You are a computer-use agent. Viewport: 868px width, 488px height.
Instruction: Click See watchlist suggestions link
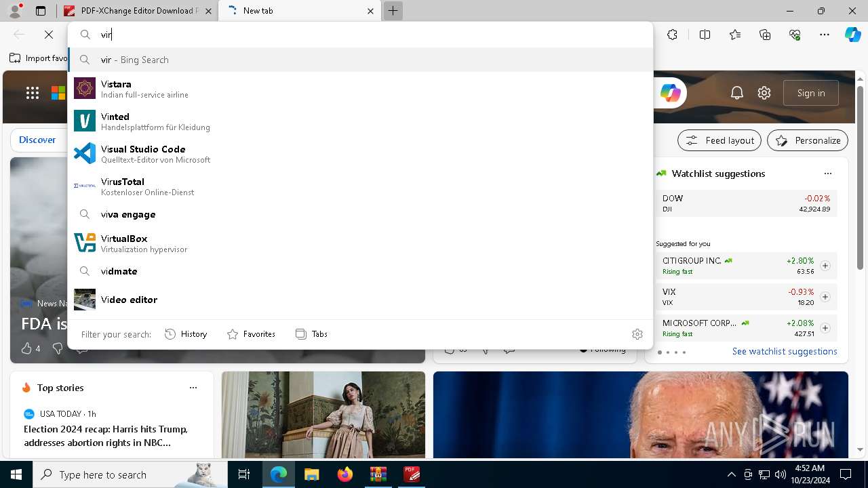point(785,351)
